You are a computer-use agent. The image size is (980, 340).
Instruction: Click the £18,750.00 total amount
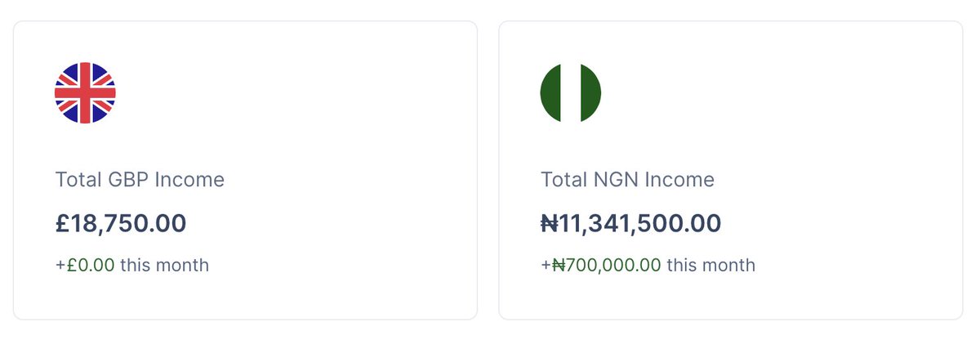click(x=121, y=223)
